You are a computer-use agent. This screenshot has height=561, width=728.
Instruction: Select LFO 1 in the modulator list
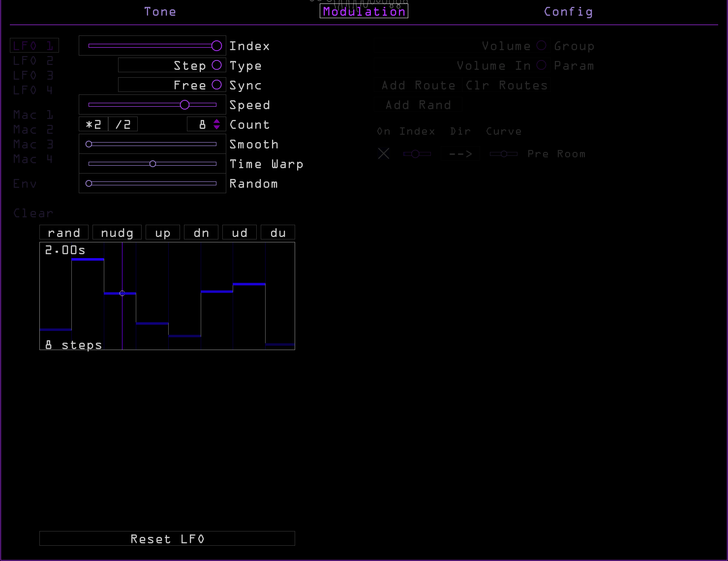(x=34, y=46)
